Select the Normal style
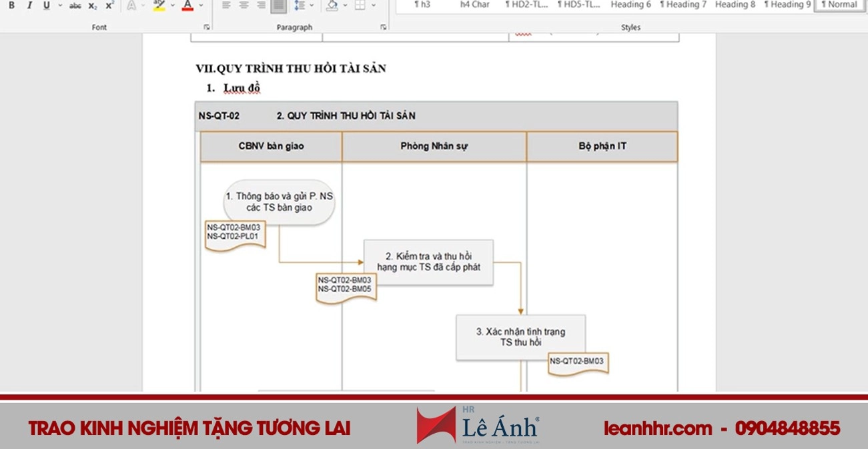The height and width of the screenshot is (449, 868). coord(838,5)
